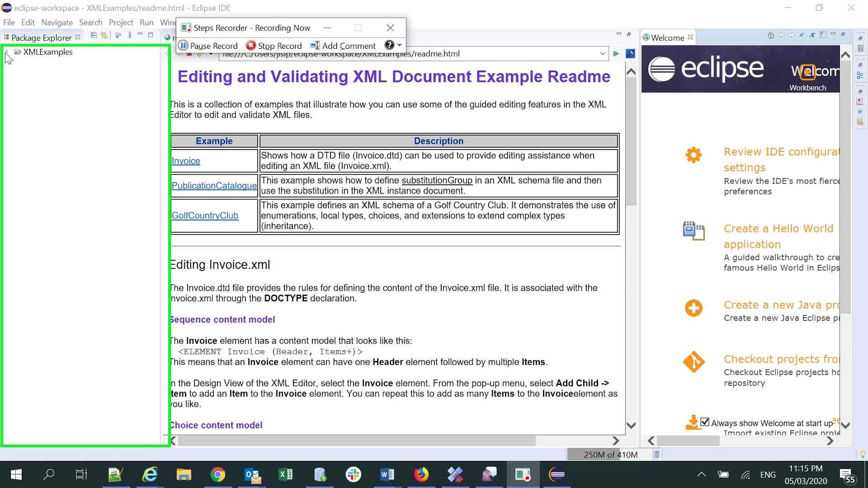Click the green run arrow beside the URL
Viewport: 868px width, 488px height.
616,54
